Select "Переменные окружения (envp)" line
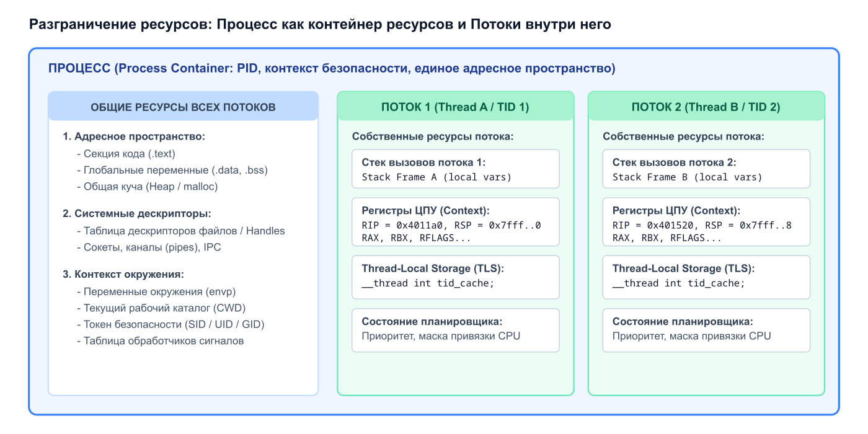868x434 pixels. [156, 291]
